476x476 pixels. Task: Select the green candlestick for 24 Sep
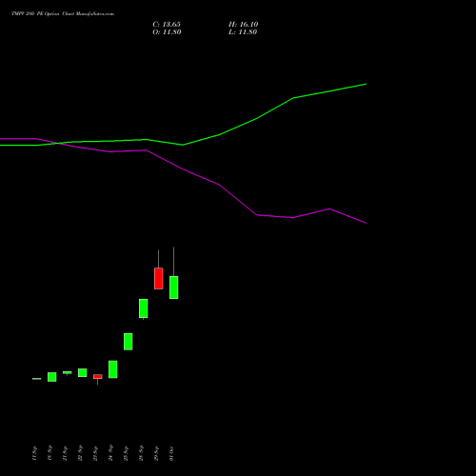(113, 369)
